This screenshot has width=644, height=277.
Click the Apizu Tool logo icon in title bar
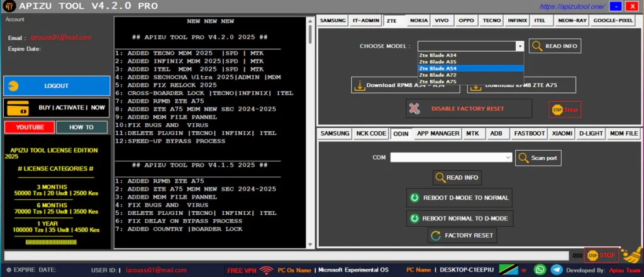(9, 6)
